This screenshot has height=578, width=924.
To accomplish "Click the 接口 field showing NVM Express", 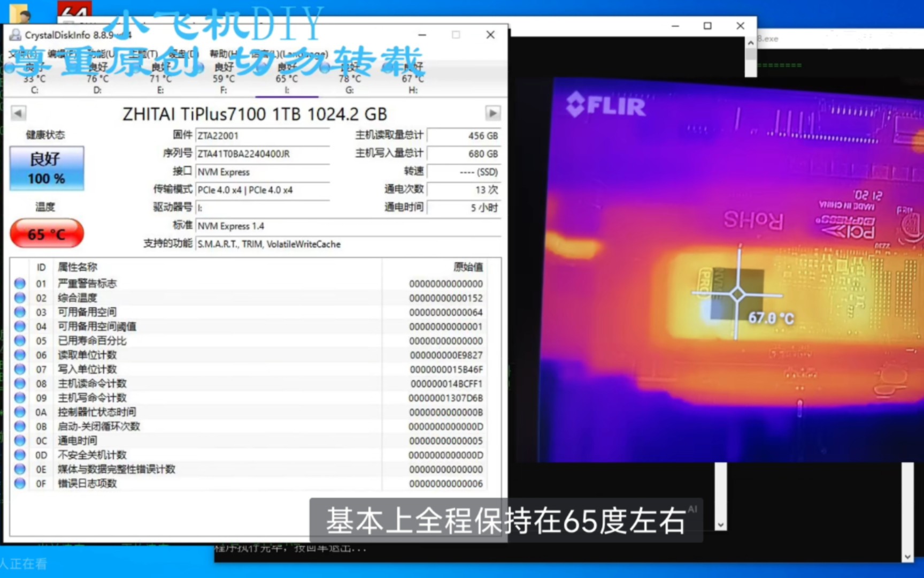I will (262, 172).
